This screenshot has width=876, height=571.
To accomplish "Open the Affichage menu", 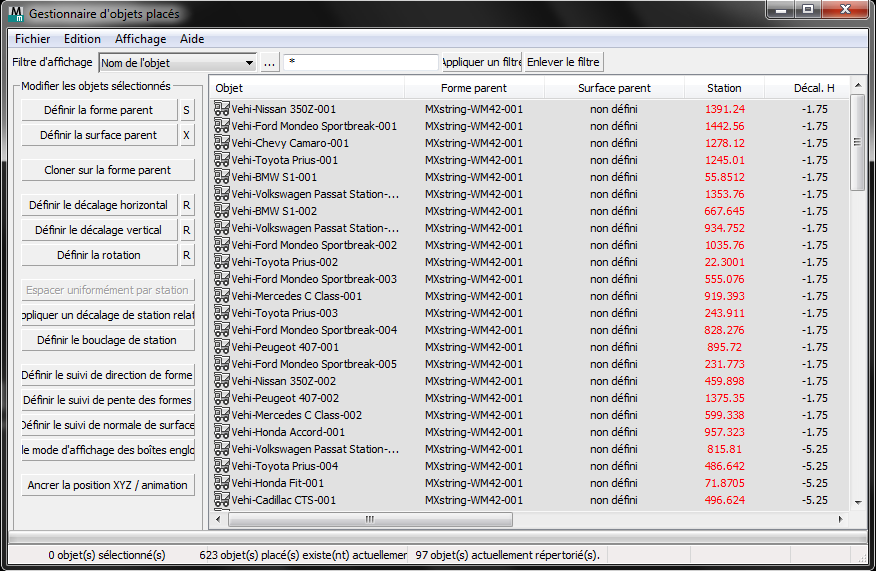I will pyautogui.click(x=140, y=39).
